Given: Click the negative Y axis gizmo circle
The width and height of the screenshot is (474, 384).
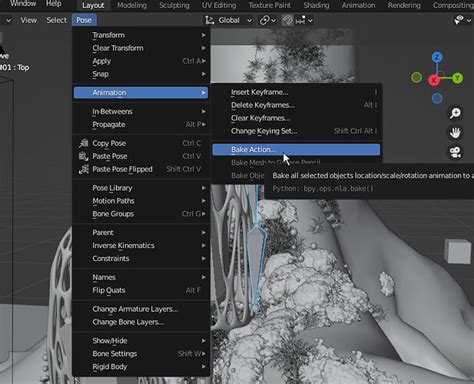Looking at the screenshot, I should pos(416,78).
